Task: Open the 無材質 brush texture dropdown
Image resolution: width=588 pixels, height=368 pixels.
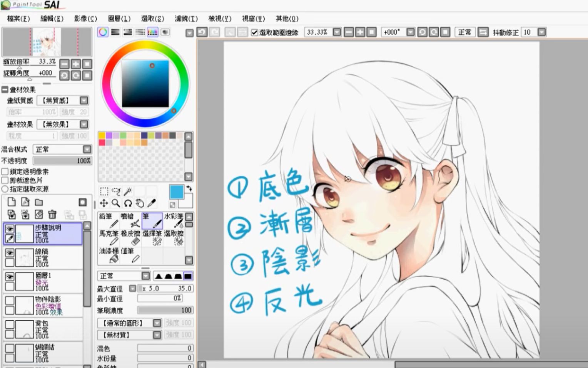Action: 157,335
